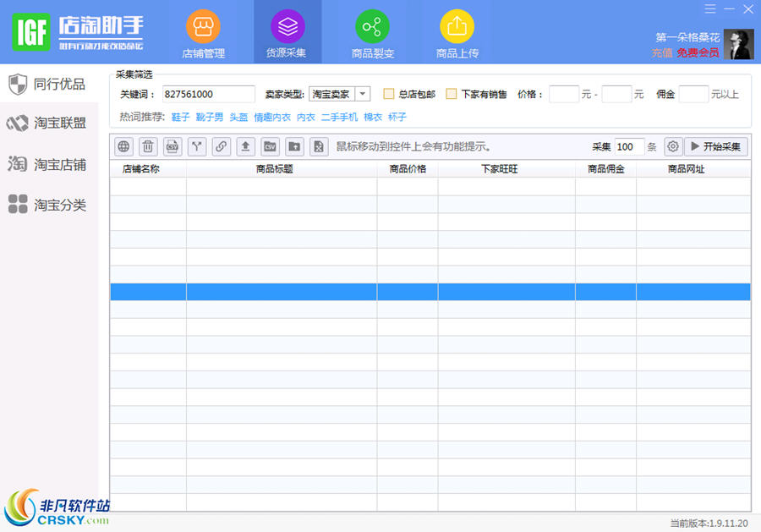Sort by the 店铺名称 column header
The height and width of the screenshot is (532, 761).
coord(147,169)
